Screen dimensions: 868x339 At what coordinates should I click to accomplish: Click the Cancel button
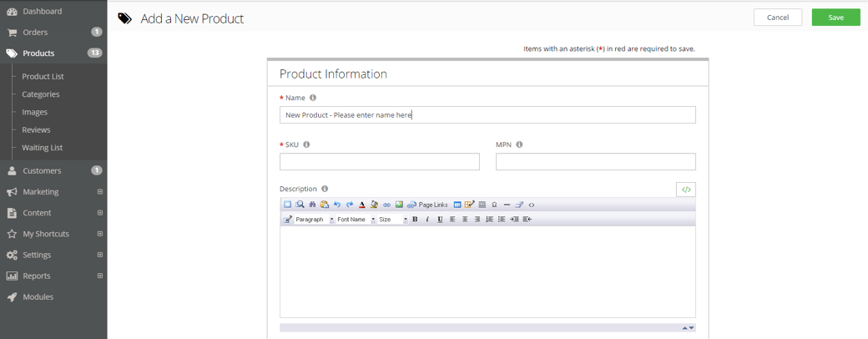pyautogui.click(x=777, y=18)
